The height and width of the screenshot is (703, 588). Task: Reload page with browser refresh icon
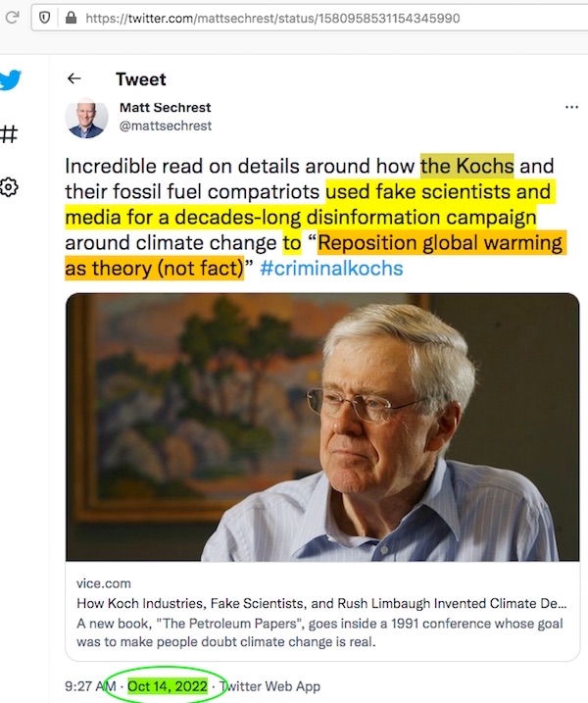click(13, 18)
